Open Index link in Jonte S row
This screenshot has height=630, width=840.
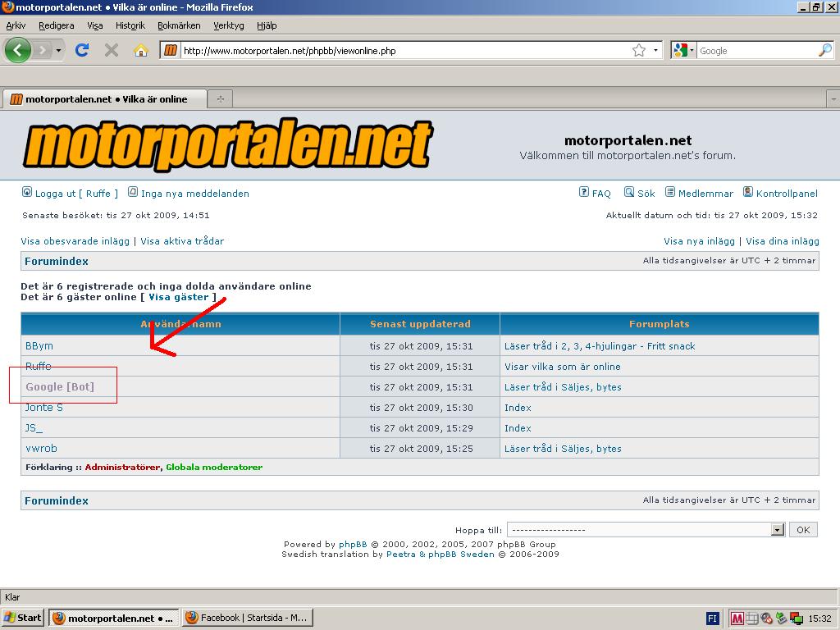pyautogui.click(x=518, y=408)
